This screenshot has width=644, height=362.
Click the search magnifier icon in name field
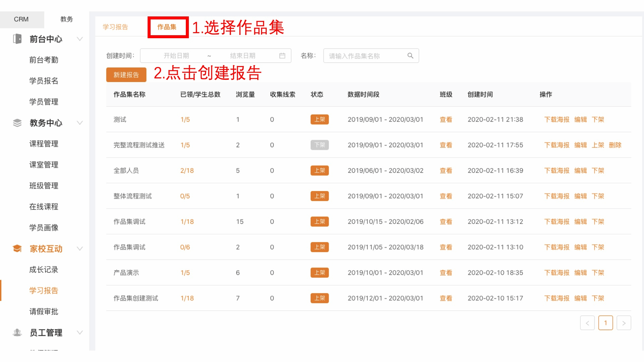click(x=410, y=56)
